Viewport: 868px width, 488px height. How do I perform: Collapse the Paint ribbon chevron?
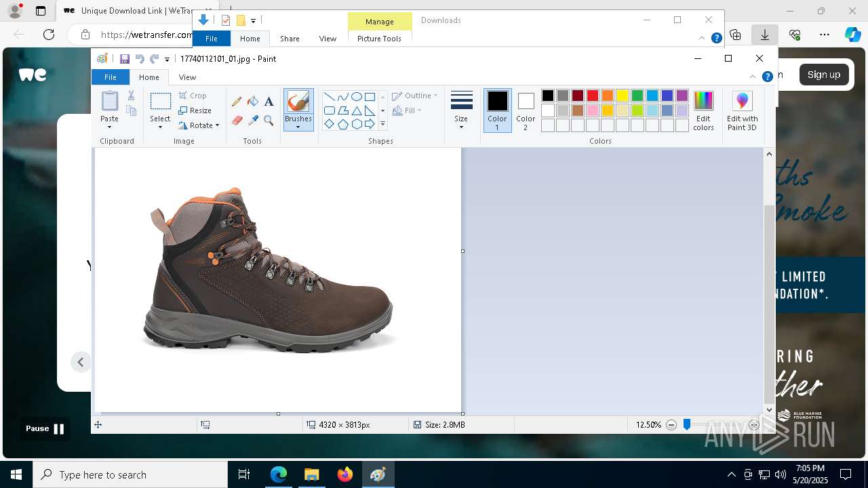coord(753,77)
